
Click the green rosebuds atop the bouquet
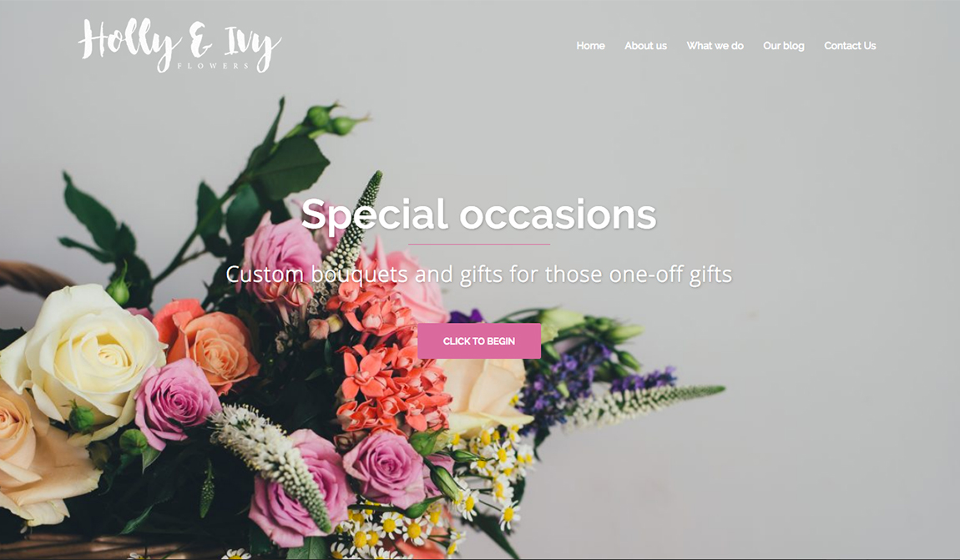click(334, 119)
